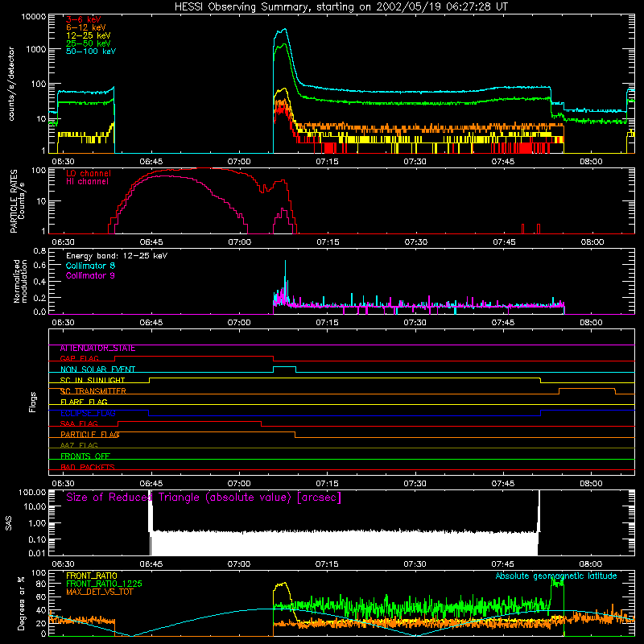Click the LO channel legend label
The height and width of the screenshot is (644, 644).
tap(89, 173)
